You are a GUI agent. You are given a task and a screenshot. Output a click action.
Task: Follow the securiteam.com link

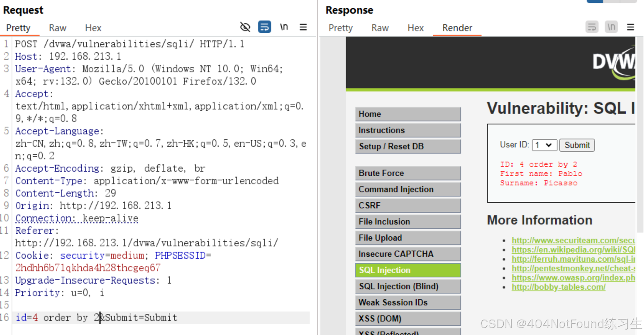point(573,240)
